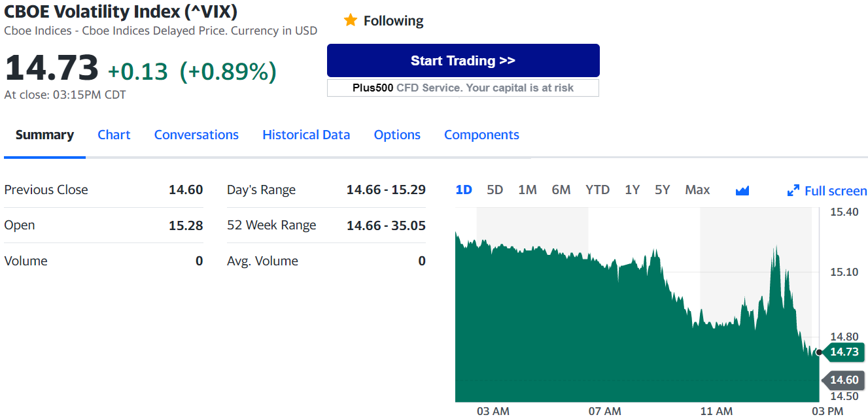This screenshot has height=417, width=868.
Task: Click the large 14.73 price value
Action: coord(52,67)
